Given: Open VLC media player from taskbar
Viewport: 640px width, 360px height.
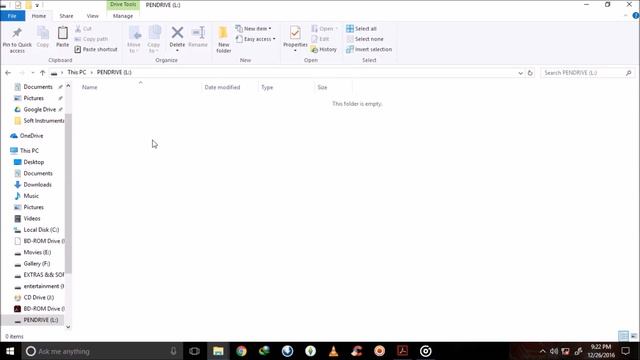Looking at the screenshot, I should 333,351.
